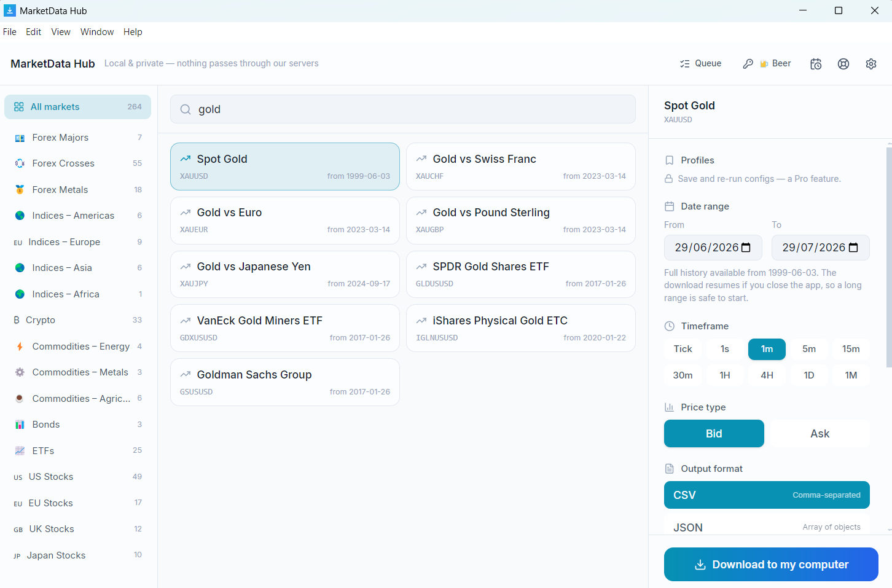Select the 1s timeframe
Image resolution: width=892 pixels, height=588 pixels.
click(725, 349)
